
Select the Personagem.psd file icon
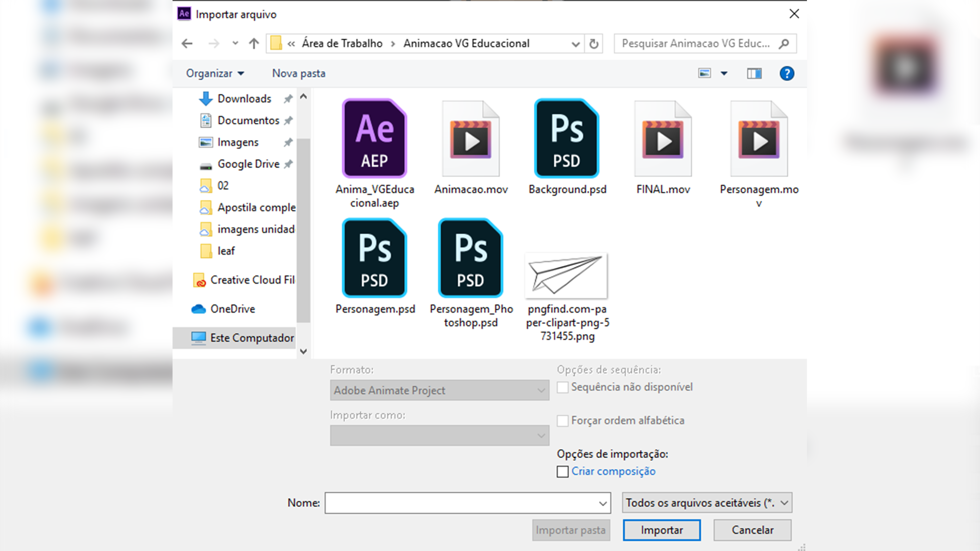375,258
